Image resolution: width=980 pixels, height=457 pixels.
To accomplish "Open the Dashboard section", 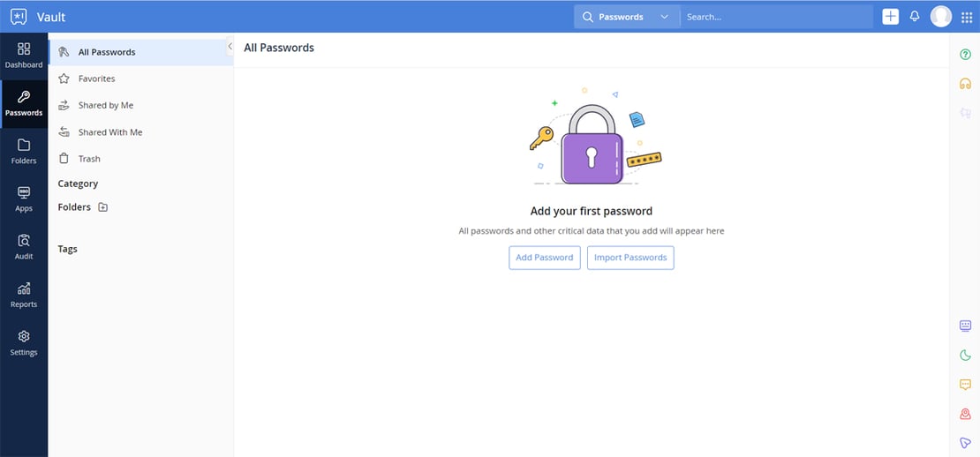I will 24,55.
